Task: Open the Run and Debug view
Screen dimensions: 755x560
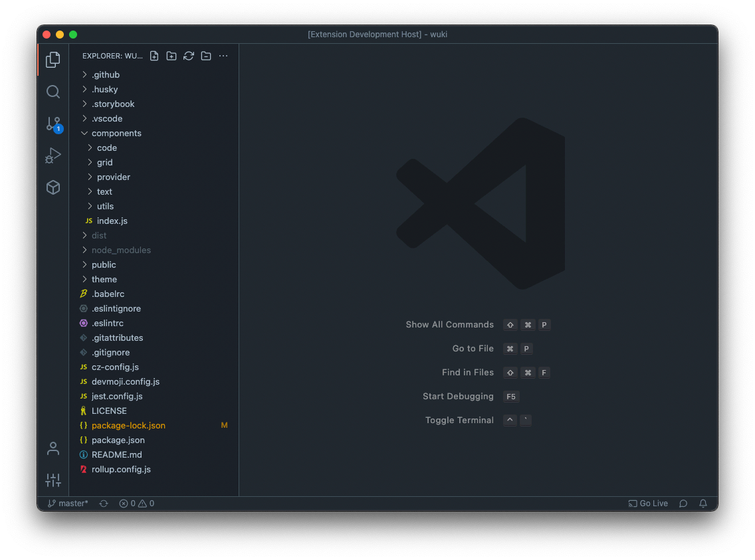Action: [53, 155]
